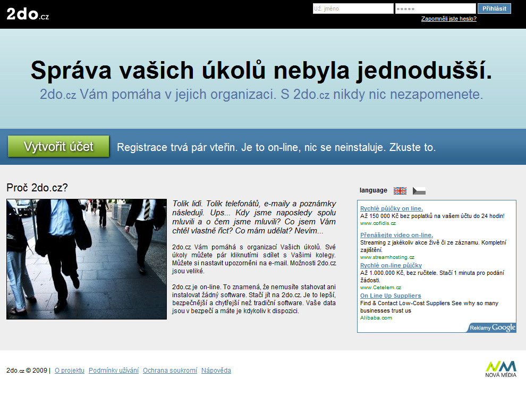The height and width of the screenshot is (420, 526).
Task: Open the www.Cetelem.cz ad URL
Action: tap(380, 288)
